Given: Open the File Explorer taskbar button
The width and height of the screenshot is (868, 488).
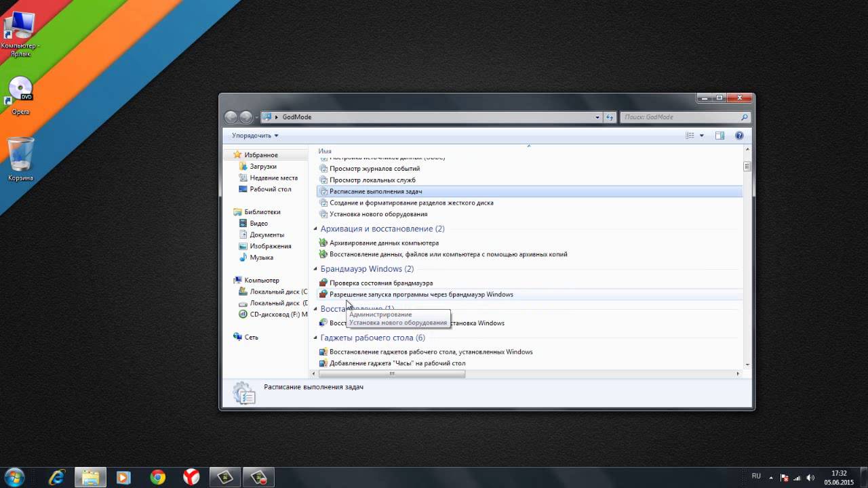Looking at the screenshot, I should [90, 477].
